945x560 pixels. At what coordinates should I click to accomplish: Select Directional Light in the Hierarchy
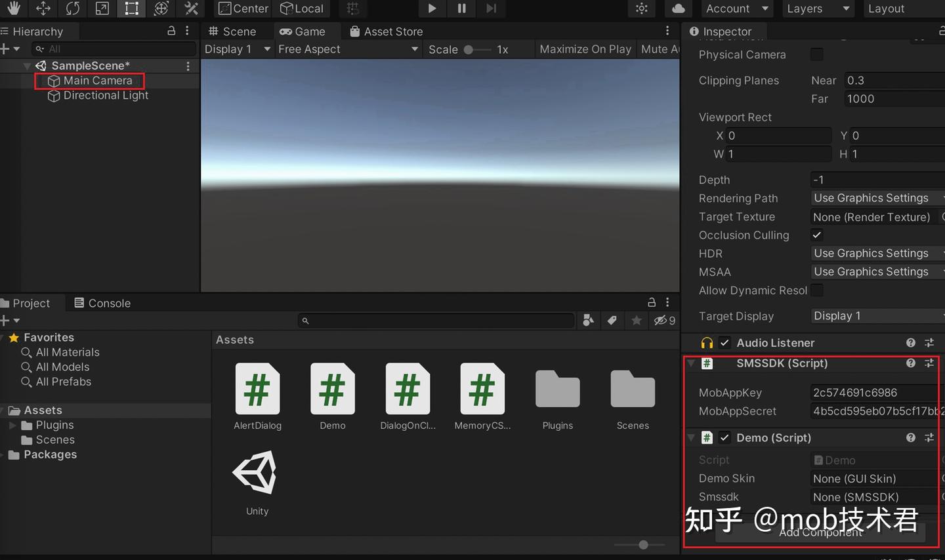106,95
